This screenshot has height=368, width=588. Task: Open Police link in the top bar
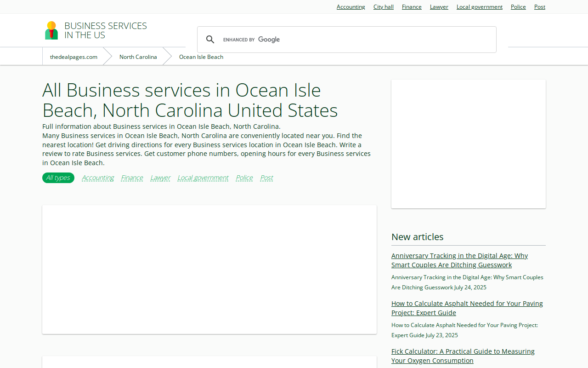(518, 7)
